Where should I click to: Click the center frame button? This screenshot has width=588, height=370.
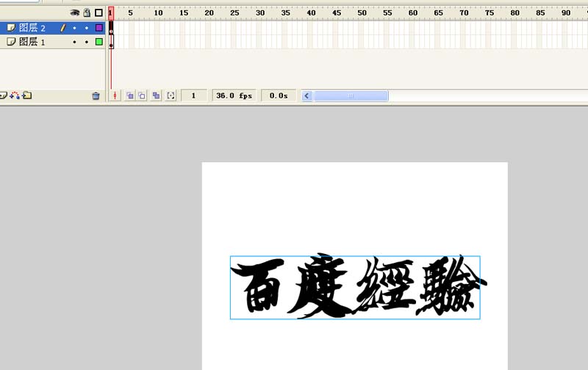coord(115,96)
